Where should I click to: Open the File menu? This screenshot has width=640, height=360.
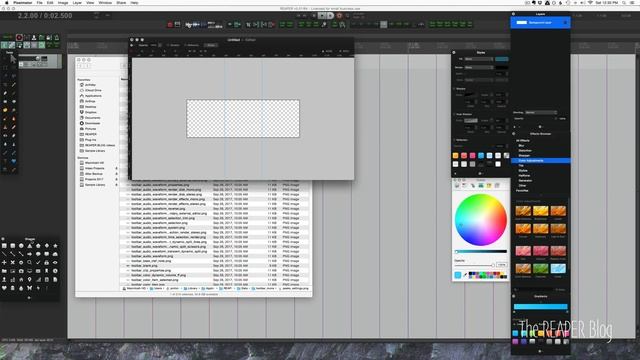point(39,2)
